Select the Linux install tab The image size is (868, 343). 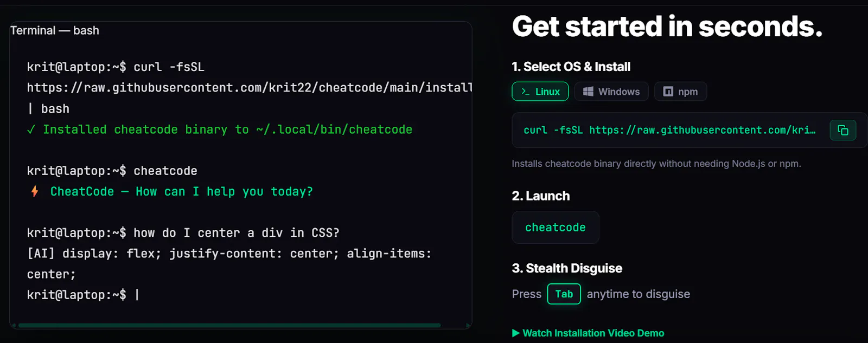[540, 92]
